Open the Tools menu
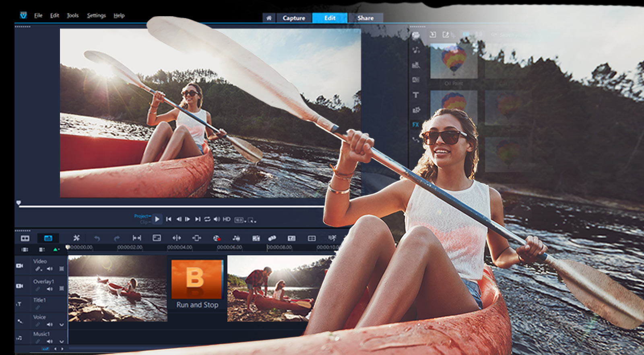The width and height of the screenshot is (644, 355). click(72, 16)
